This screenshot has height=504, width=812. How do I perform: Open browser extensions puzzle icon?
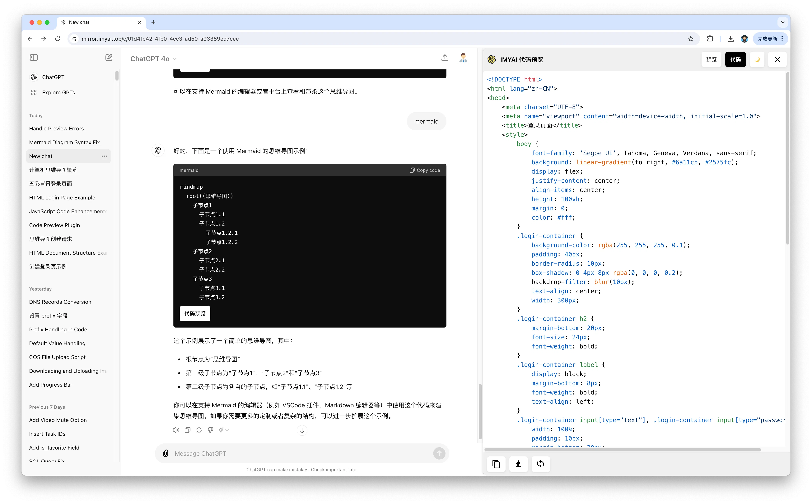coord(710,39)
